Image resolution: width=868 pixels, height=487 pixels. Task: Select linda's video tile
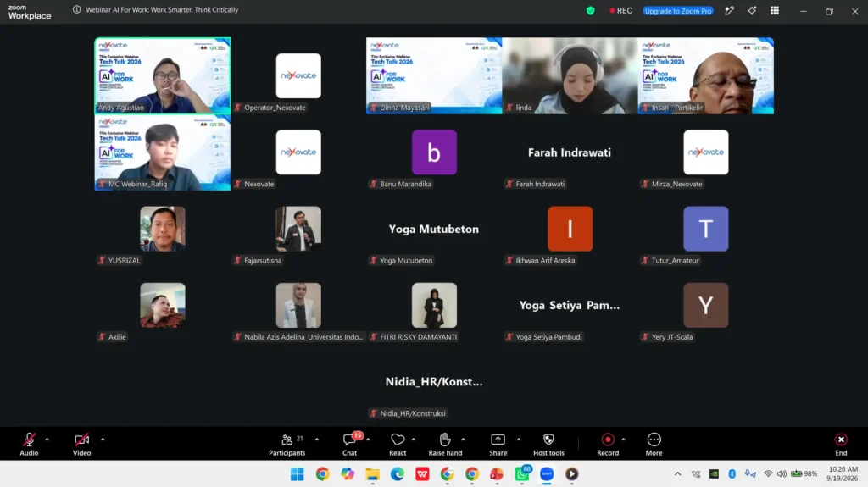[570, 75]
